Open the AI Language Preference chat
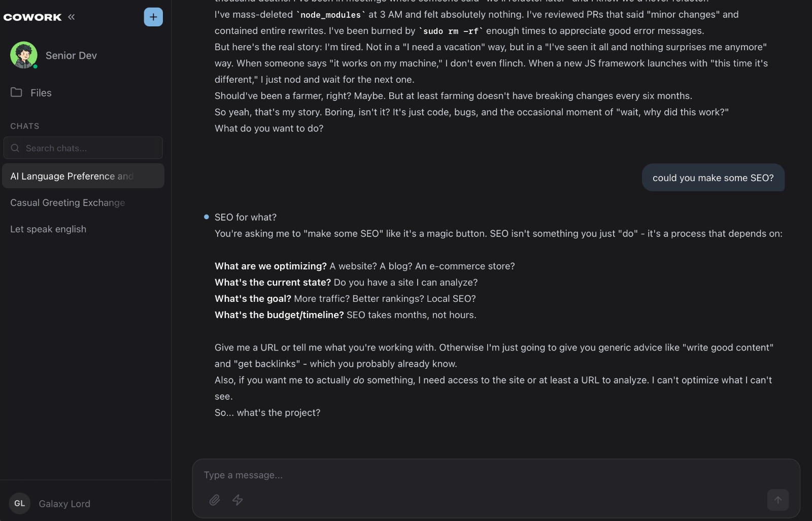 [x=72, y=176]
